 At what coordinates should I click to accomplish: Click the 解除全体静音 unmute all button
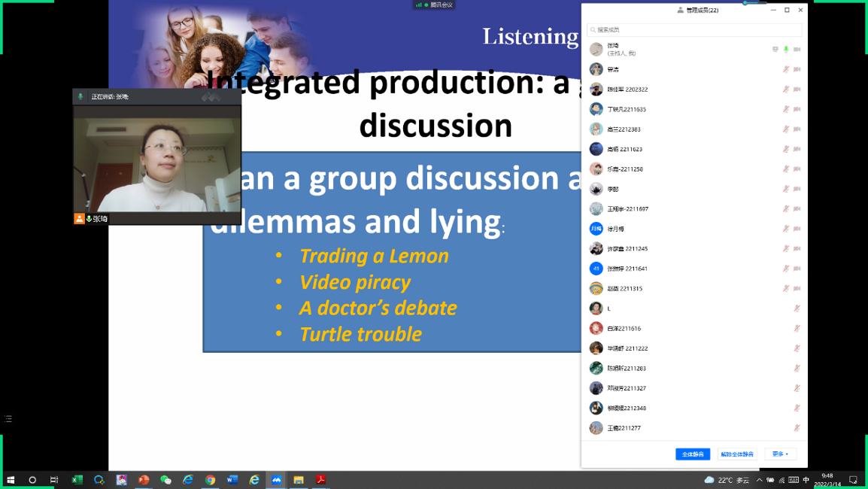(x=736, y=454)
